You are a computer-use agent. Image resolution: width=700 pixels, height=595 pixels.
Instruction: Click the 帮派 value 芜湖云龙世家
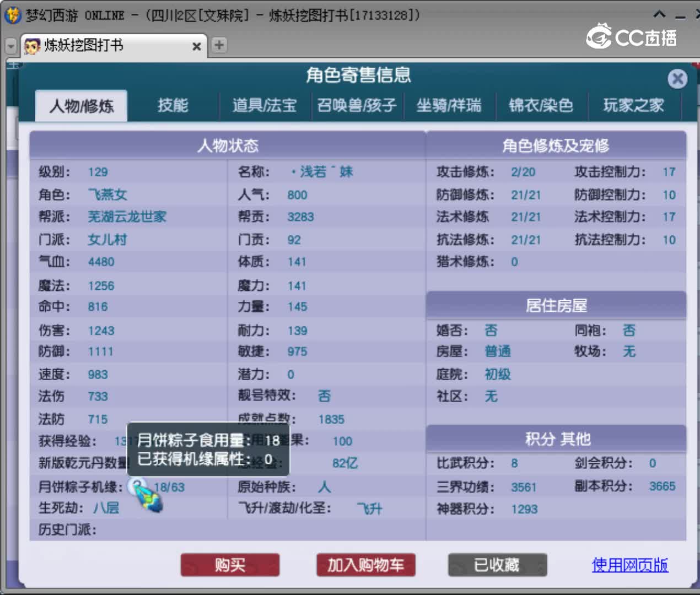(127, 217)
